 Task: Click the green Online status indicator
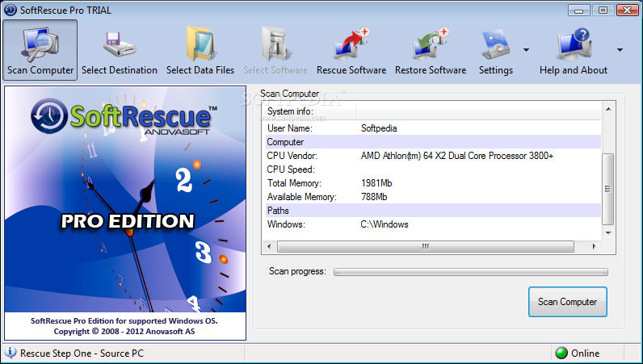[561, 353]
